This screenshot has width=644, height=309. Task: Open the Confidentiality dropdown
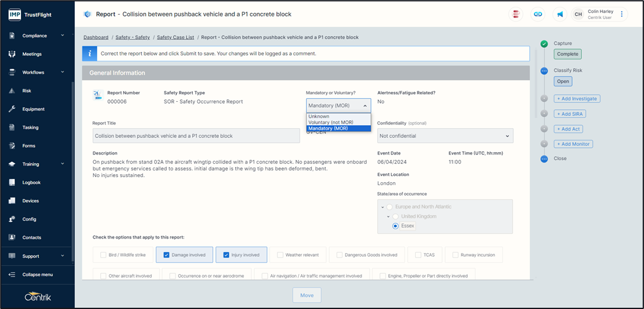[444, 136]
